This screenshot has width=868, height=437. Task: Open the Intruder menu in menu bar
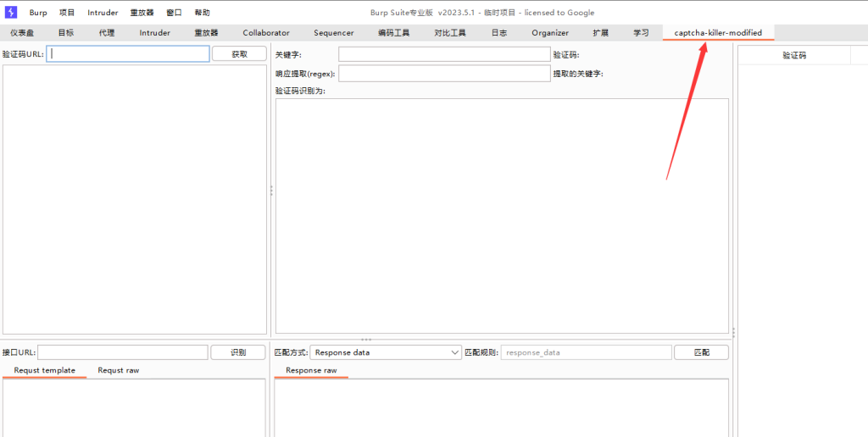tap(103, 13)
